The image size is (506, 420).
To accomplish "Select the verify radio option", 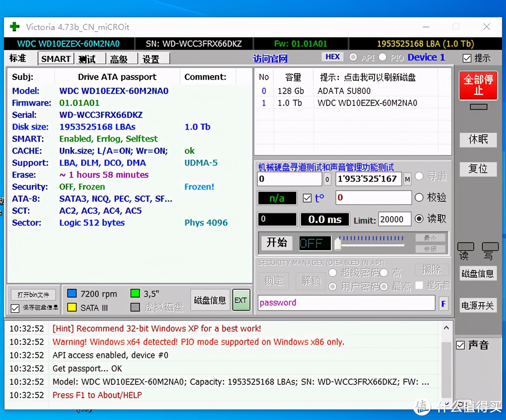I will pos(419,197).
